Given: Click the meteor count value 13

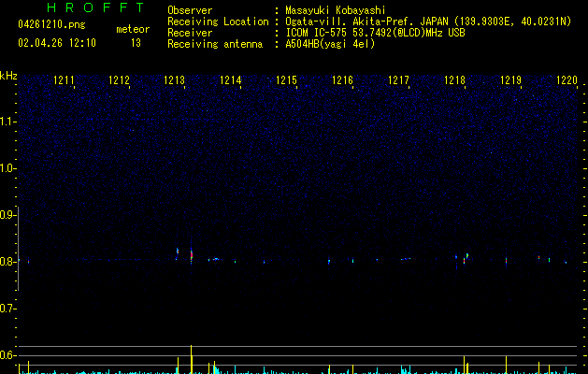Looking at the screenshot, I should pos(136,43).
